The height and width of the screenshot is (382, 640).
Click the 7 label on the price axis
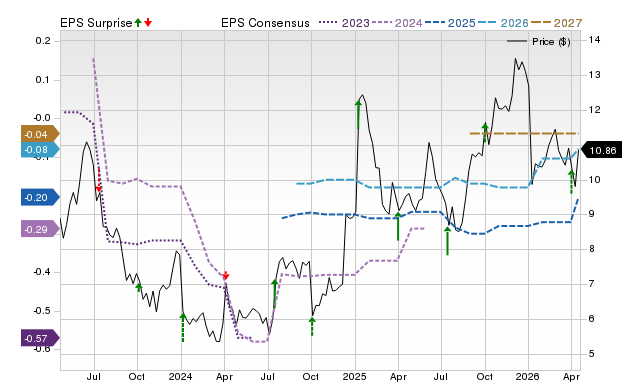[x=592, y=283]
